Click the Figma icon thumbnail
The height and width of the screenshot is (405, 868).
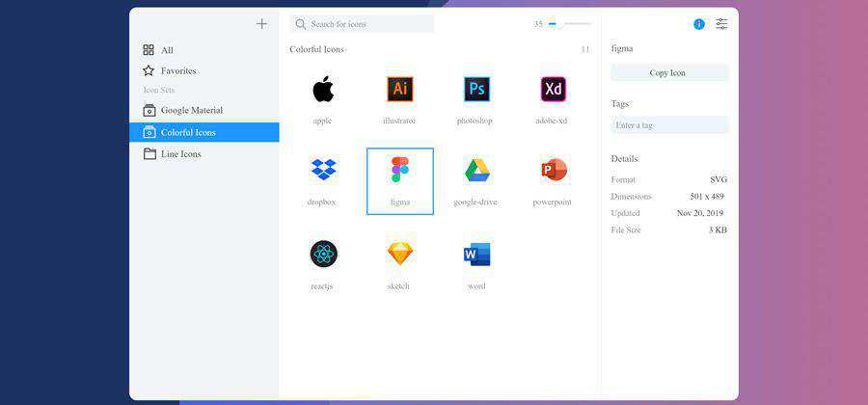pos(399,171)
